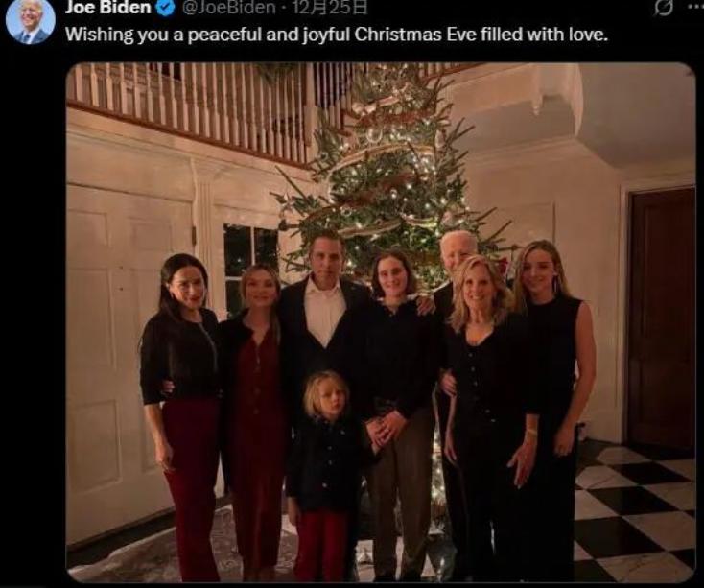The image size is (704, 588).
Task: Click the woman in red pants at left
Action: tap(182, 403)
